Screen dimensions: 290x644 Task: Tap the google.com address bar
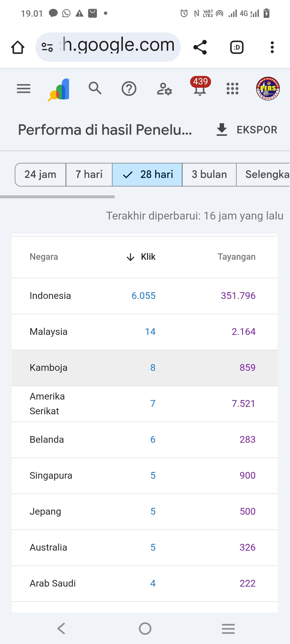[x=108, y=47]
